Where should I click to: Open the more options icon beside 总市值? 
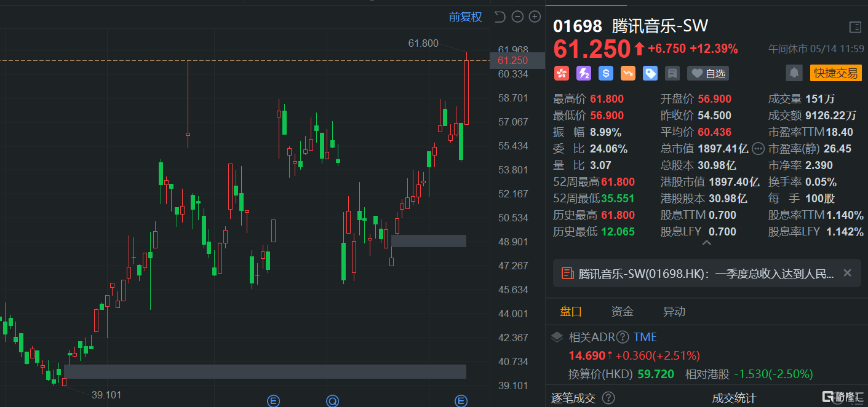[758, 149]
